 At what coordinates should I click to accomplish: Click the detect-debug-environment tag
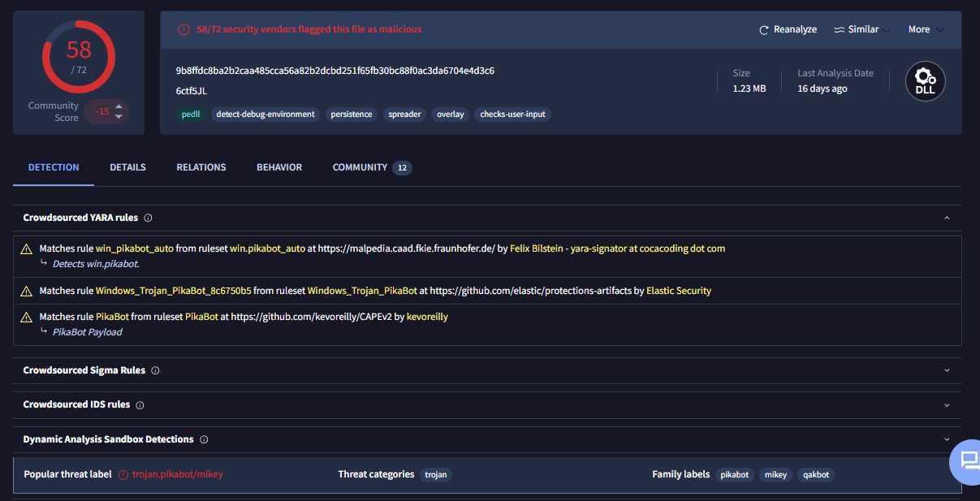266,114
